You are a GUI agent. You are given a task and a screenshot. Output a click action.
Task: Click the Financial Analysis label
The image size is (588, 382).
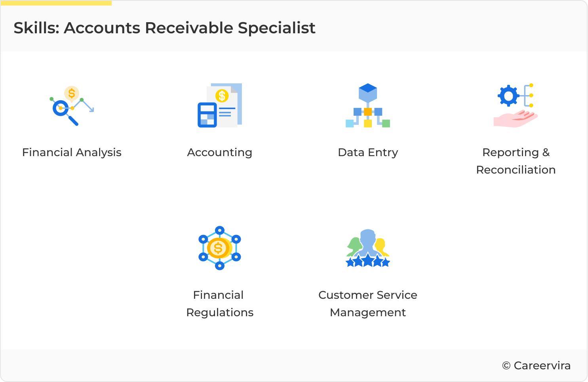click(x=72, y=153)
